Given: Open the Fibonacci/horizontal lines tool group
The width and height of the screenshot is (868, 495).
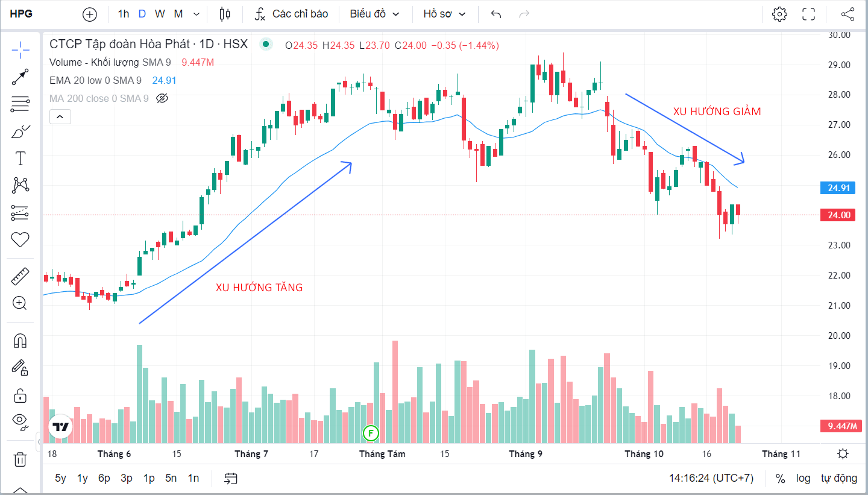Looking at the screenshot, I should 20,104.
